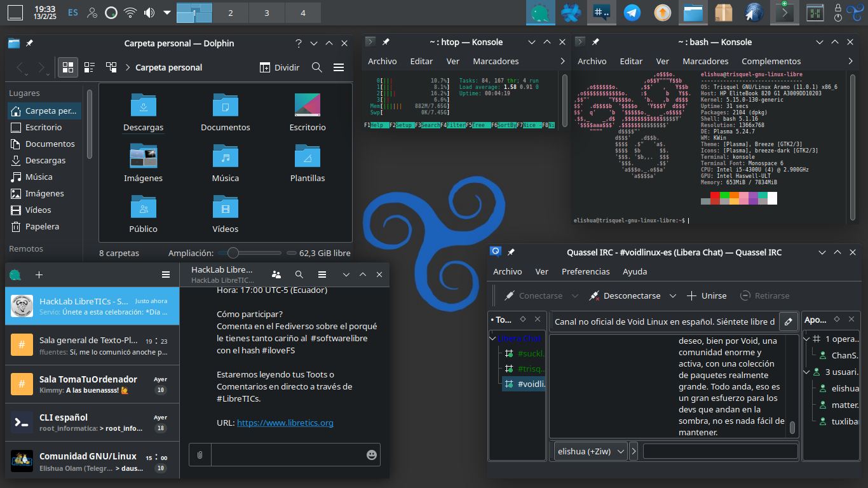Attach a file with paperclip icon
868x488 pixels.
pyautogui.click(x=200, y=455)
